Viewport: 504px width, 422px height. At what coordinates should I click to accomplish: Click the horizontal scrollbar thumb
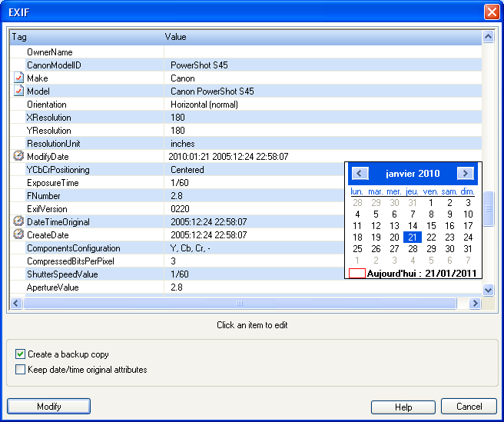point(240,303)
